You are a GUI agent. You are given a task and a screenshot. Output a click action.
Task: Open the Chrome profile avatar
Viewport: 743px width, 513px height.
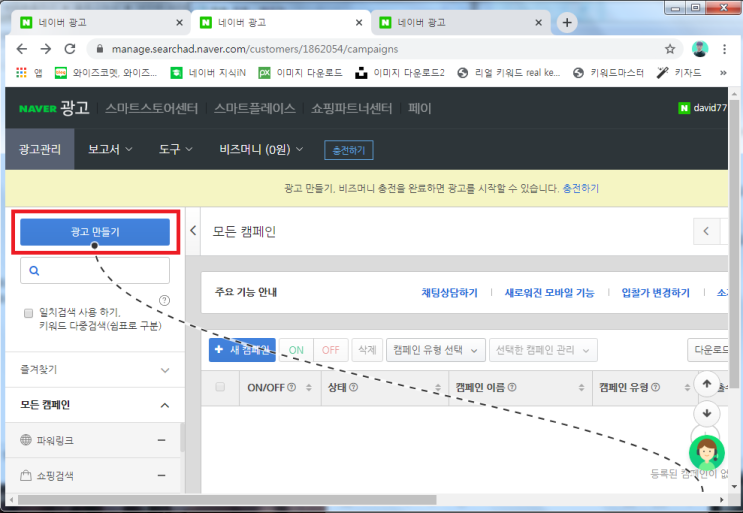pos(700,49)
